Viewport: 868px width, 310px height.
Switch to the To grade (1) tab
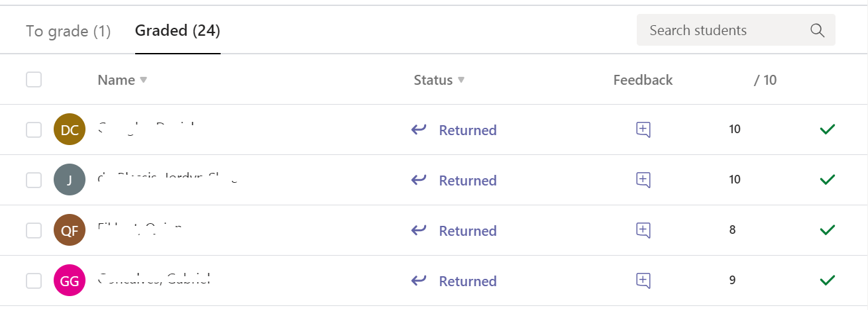tap(68, 30)
